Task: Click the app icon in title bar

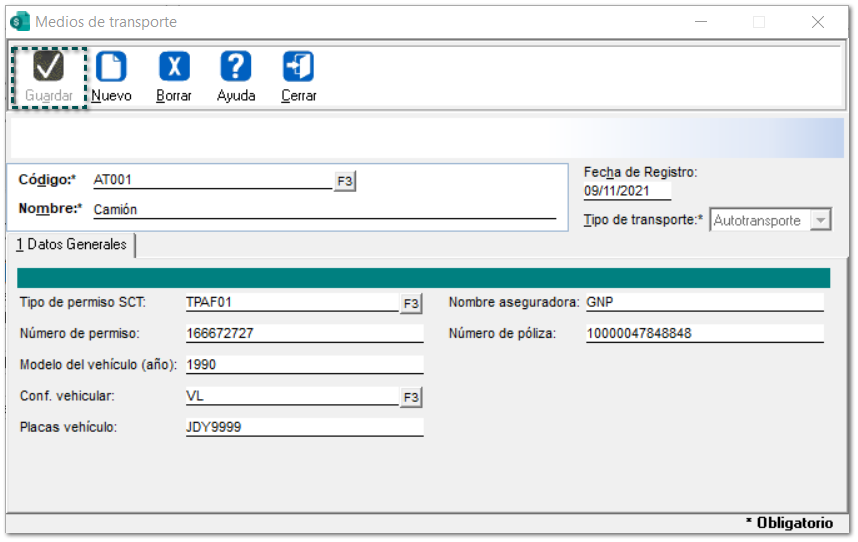Action: click(x=20, y=21)
